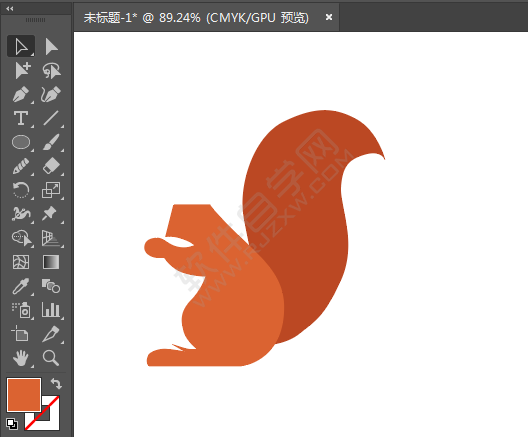The height and width of the screenshot is (437, 528).
Task: Select the Hand tool
Action: [21, 358]
